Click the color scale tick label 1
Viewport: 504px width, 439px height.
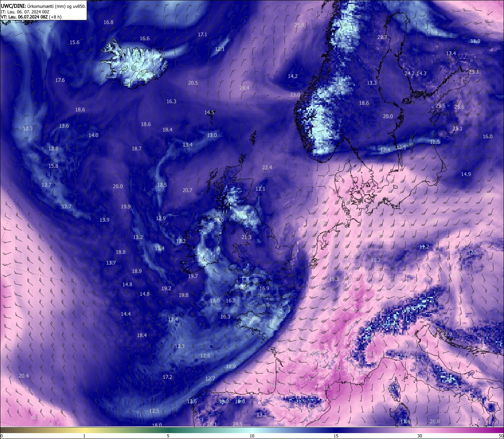point(84,436)
